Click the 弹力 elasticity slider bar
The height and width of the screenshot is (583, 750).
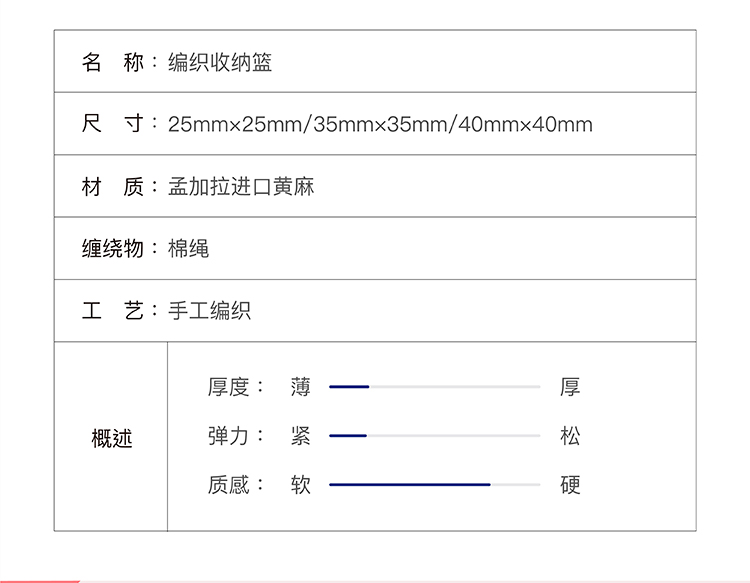pyautogui.click(x=434, y=435)
